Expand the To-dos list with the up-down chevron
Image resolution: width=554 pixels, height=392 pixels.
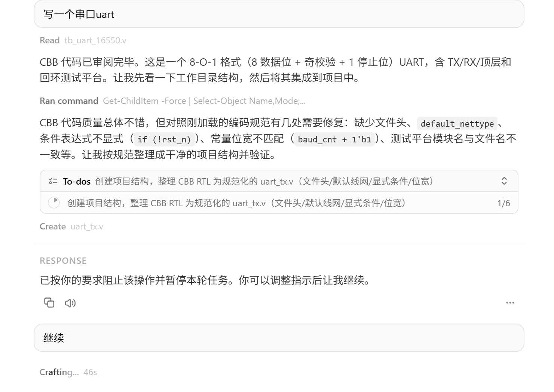click(504, 181)
